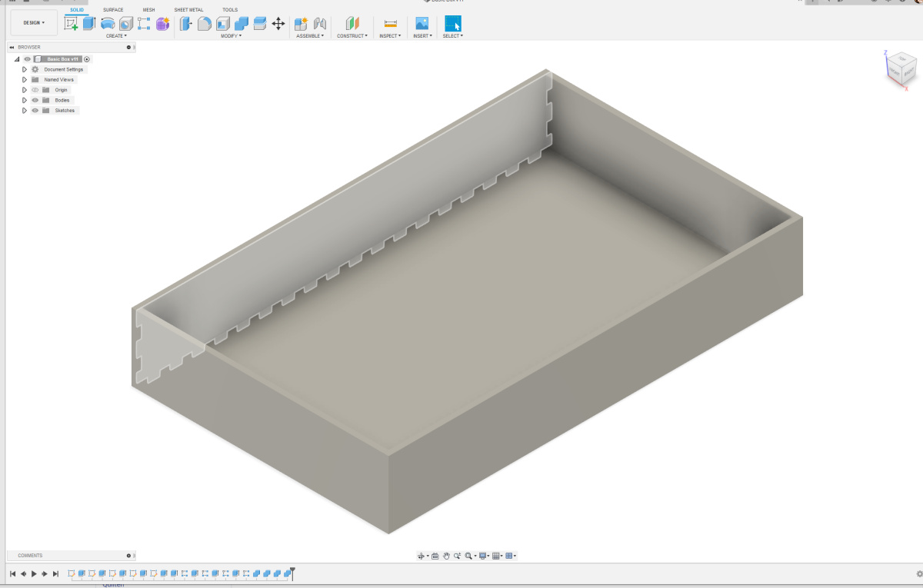Select the Create Sketch tool
Viewport: 923px width, 588px height.
click(71, 24)
